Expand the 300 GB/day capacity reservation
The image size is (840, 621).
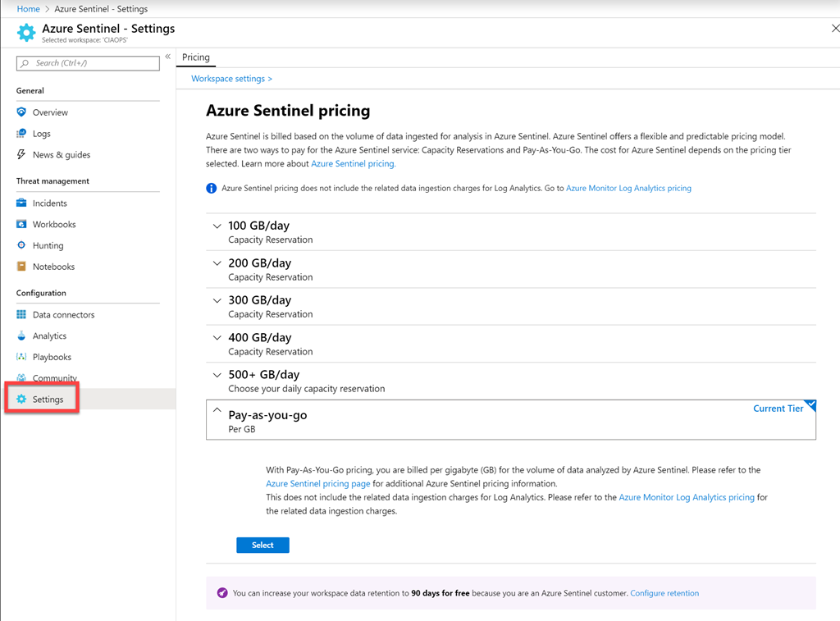coord(217,301)
